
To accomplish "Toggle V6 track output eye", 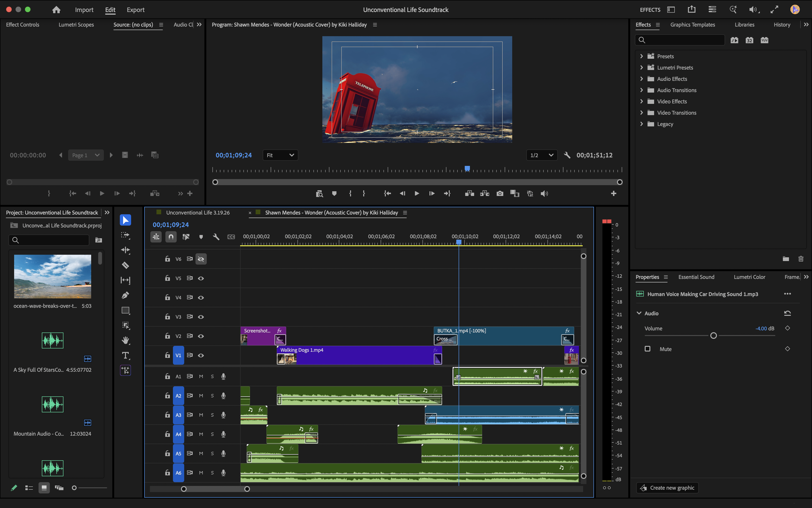I will [x=201, y=259].
